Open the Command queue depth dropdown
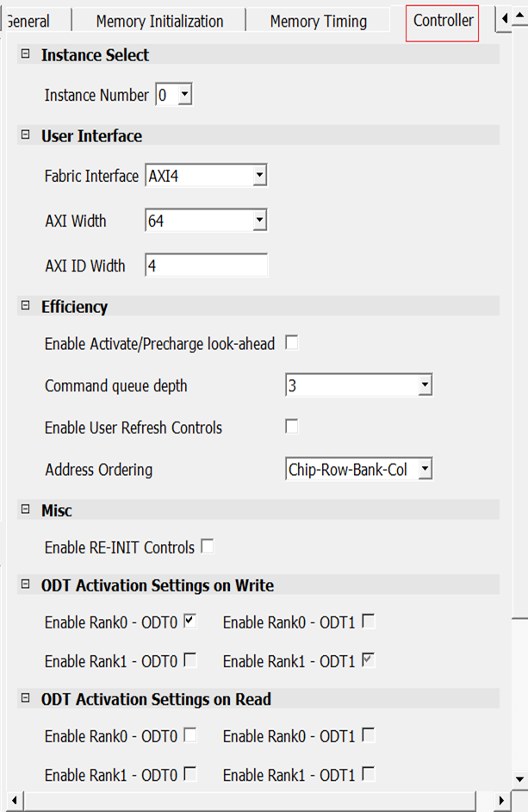The height and width of the screenshot is (812, 528). 424,386
